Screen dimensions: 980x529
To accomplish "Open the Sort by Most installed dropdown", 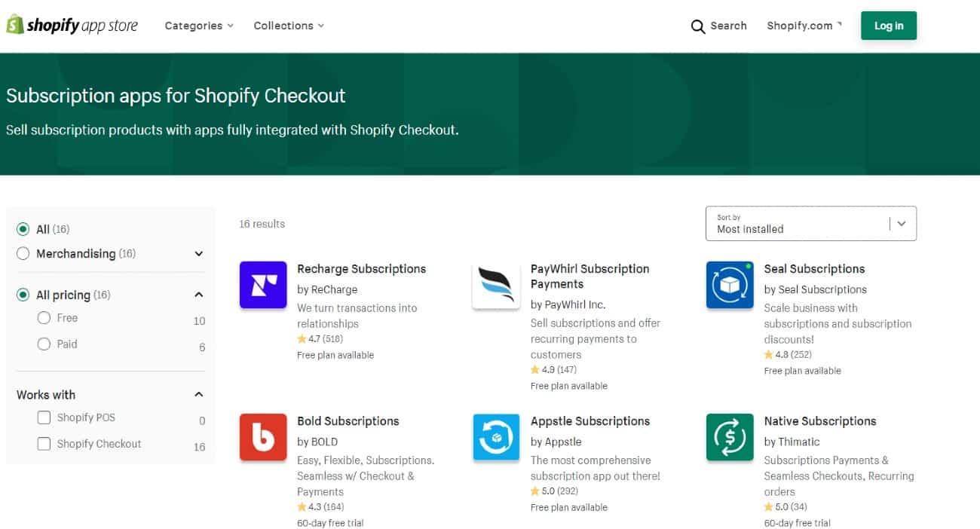I will point(811,224).
